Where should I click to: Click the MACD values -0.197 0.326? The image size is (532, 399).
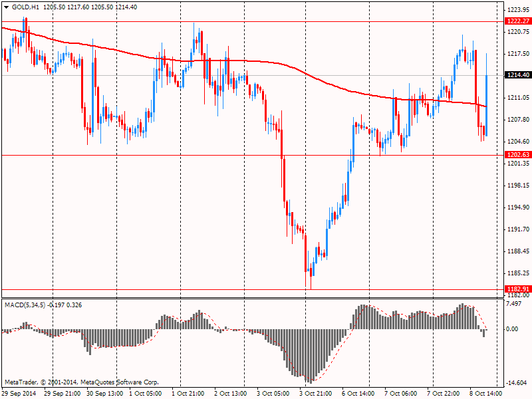pos(65,305)
